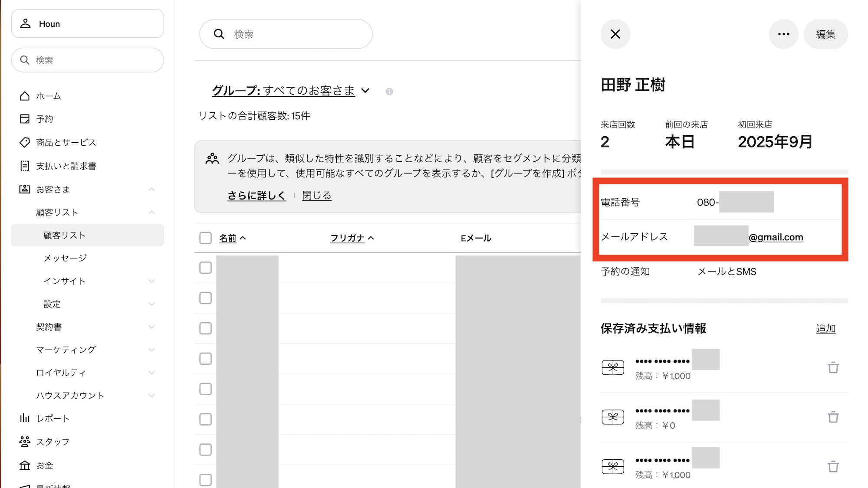Viewport: 868px width, 488px height.
Task: Go to ホーム home icon
Action: coord(25,96)
